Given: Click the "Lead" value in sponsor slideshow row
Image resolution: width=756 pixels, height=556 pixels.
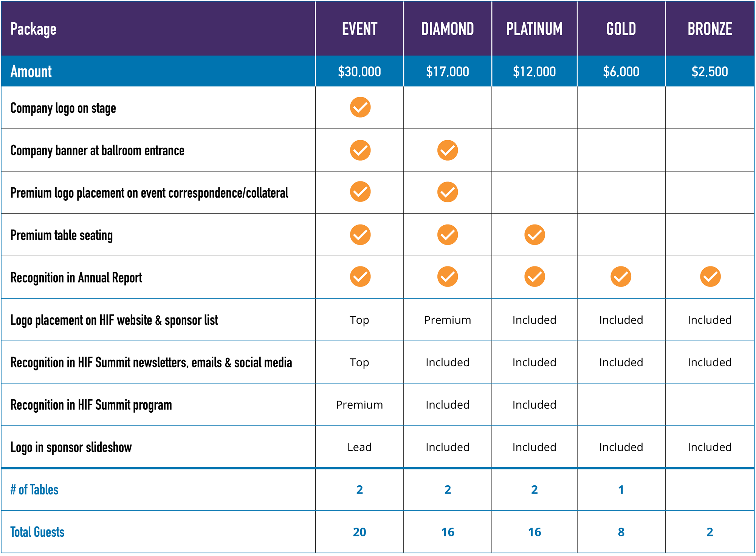Looking at the screenshot, I should (359, 447).
